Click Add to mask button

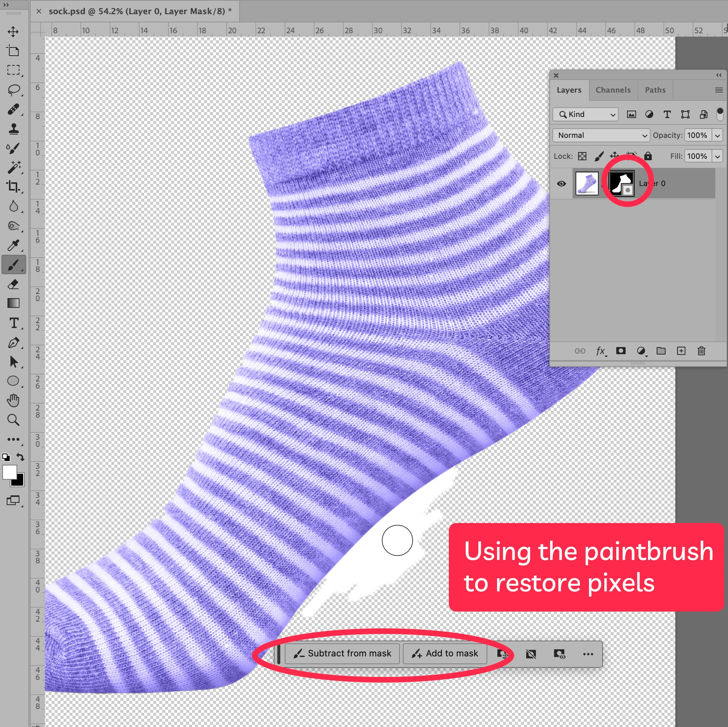click(445, 653)
